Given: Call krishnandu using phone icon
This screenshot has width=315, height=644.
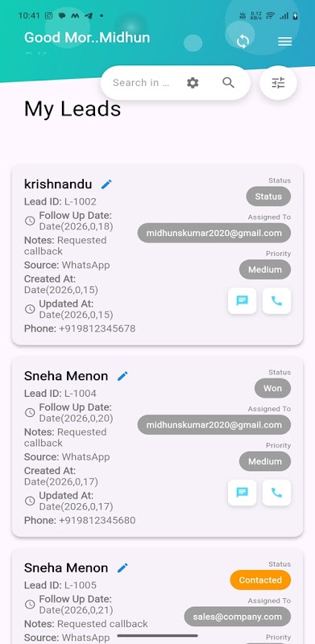Looking at the screenshot, I should coord(277,300).
